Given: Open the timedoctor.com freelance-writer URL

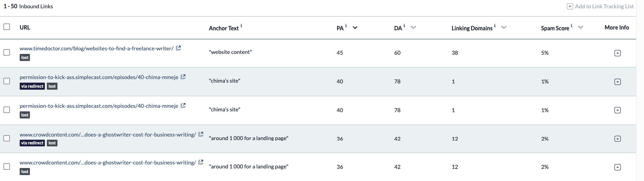Looking at the screenshot, I should (x=96, y=48).
